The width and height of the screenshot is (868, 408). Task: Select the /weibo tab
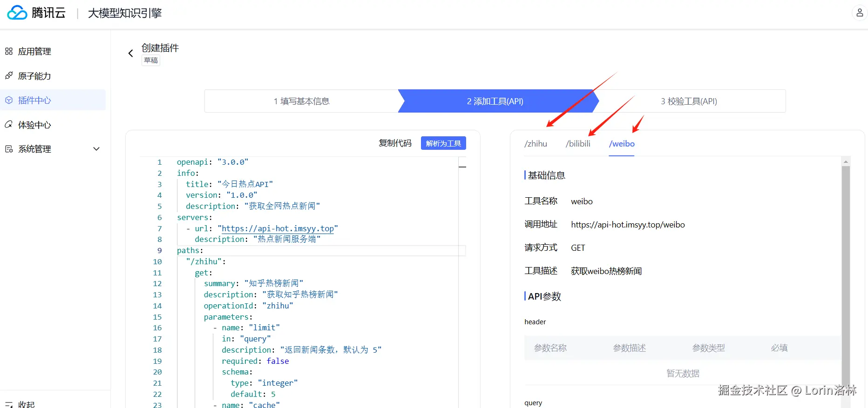click(622, 144)
